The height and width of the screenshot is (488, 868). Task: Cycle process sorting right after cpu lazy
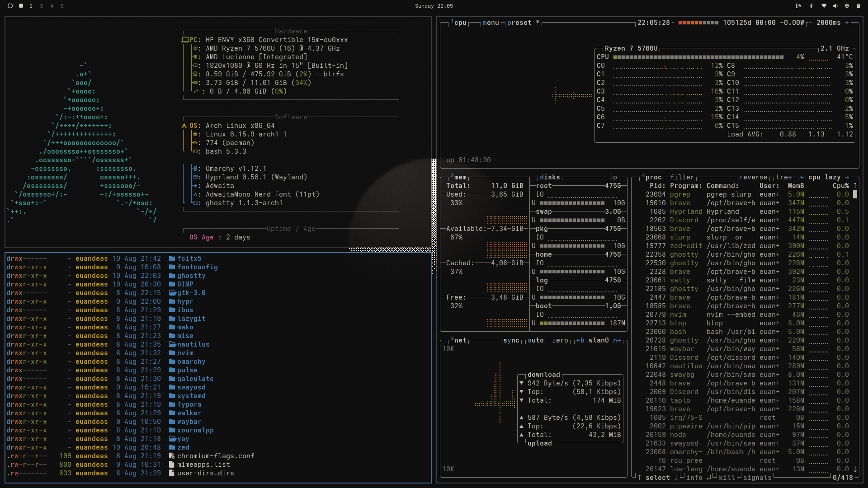click(847, 177)
